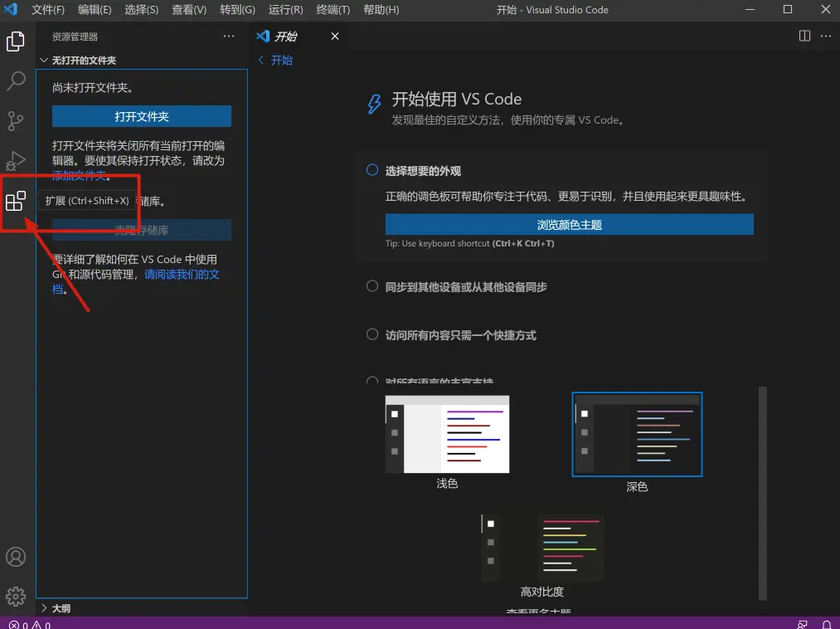Choose the 高对比度 theme thumbnail

tap(542, 548)
